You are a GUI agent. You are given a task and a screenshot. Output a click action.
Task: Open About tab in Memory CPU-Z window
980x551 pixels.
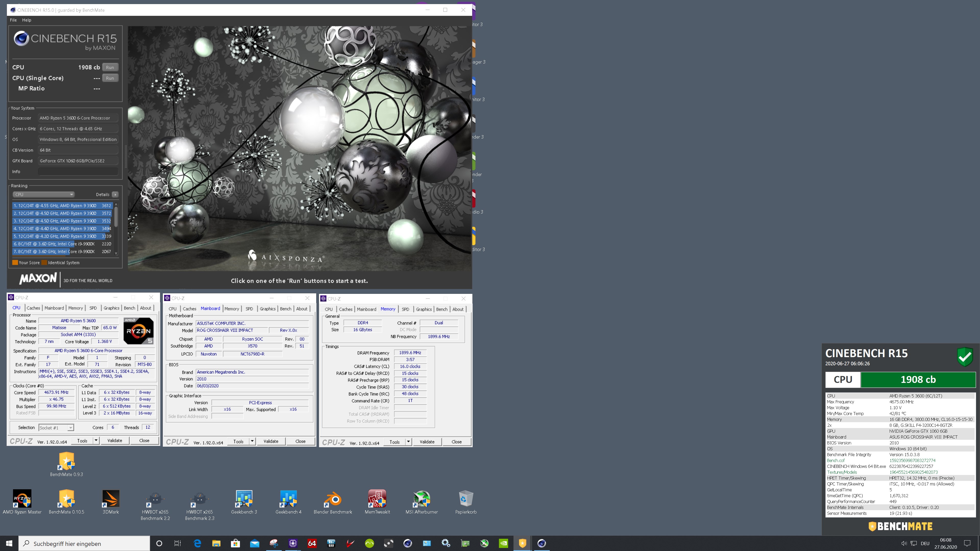pos(458,309)
